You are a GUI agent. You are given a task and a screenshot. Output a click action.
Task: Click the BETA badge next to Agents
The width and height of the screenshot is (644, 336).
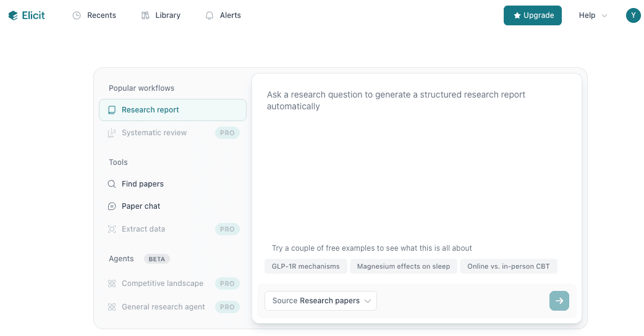(x=156, y=259)
